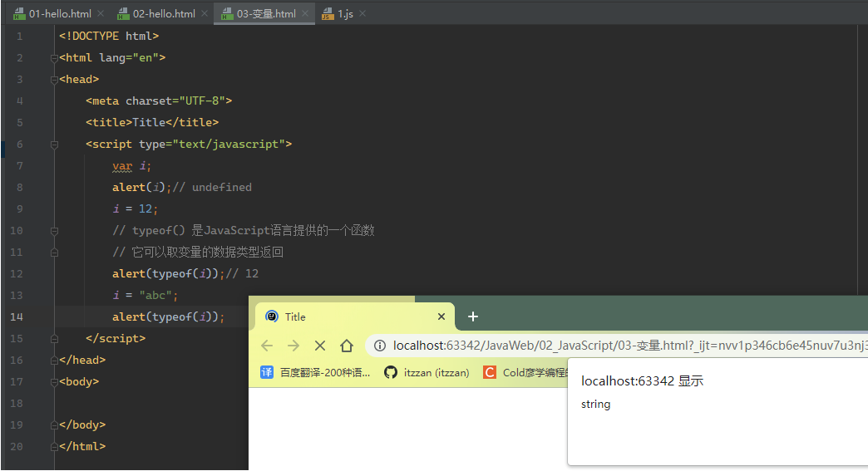Click the browser Back arrow
Image resolution: width=868 pixels, height=471 pixels.
[x=267, y=346]
